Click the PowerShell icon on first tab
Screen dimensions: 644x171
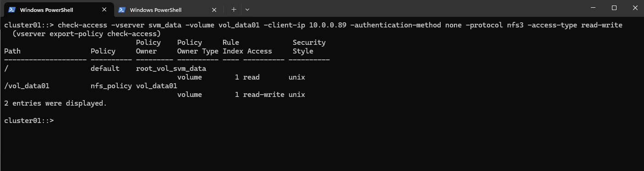(12, 10)
